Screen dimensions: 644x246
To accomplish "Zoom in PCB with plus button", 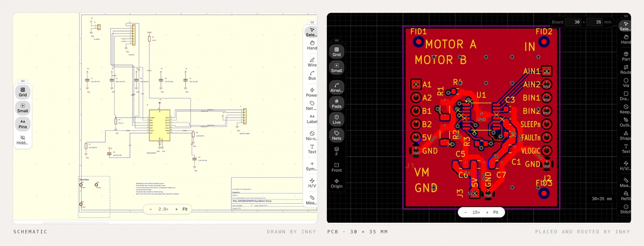I will pos(487,212).
